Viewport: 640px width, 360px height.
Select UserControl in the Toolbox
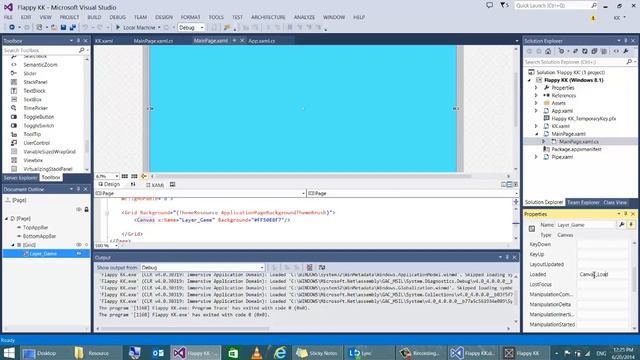[36, 143]
